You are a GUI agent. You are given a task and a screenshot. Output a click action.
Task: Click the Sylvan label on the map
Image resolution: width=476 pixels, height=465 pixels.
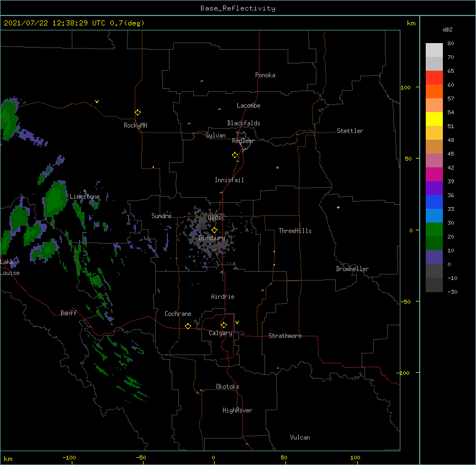click(215, 135)
